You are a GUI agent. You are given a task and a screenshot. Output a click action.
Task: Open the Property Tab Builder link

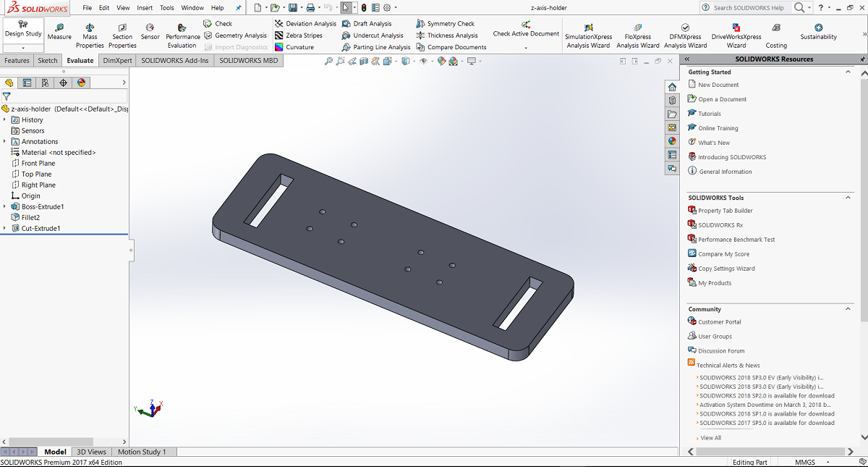pos(726,211)
